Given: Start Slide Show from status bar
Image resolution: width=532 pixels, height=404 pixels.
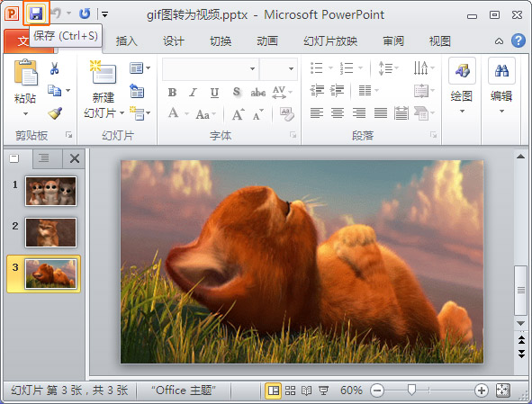Looking at the screenshot, I should pyautogui.click(x=324, y=391).
